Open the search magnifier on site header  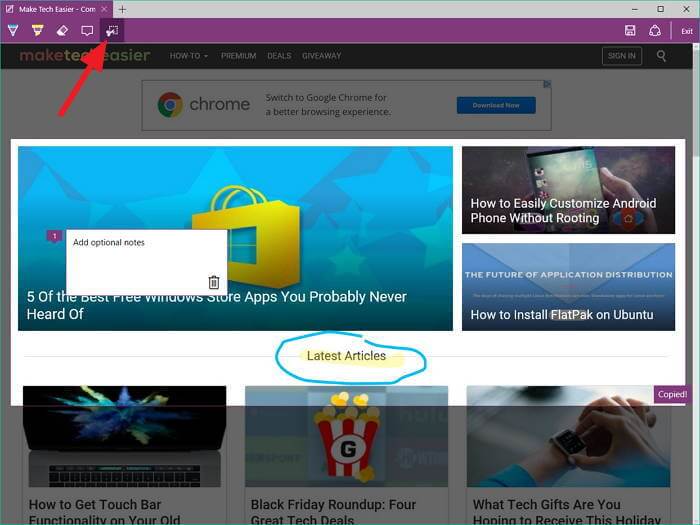pos(661,56)
